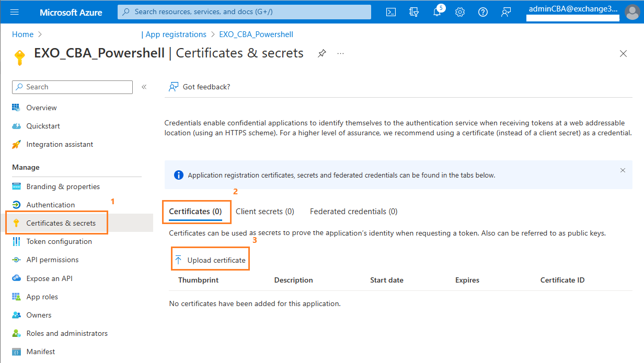This screenshot has width=644, height=363.
Task: Open the Help question mark icon
Action: pos(483,12)
